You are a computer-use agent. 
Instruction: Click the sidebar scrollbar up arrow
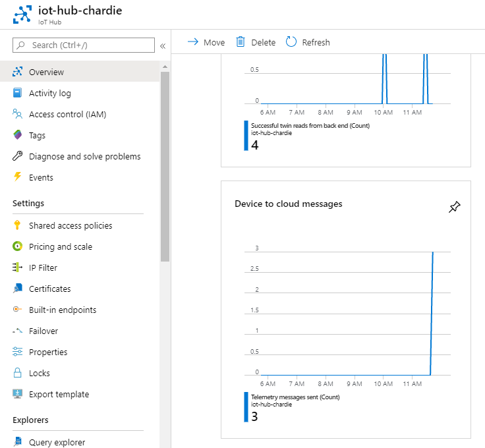click(x=165, y=67)
